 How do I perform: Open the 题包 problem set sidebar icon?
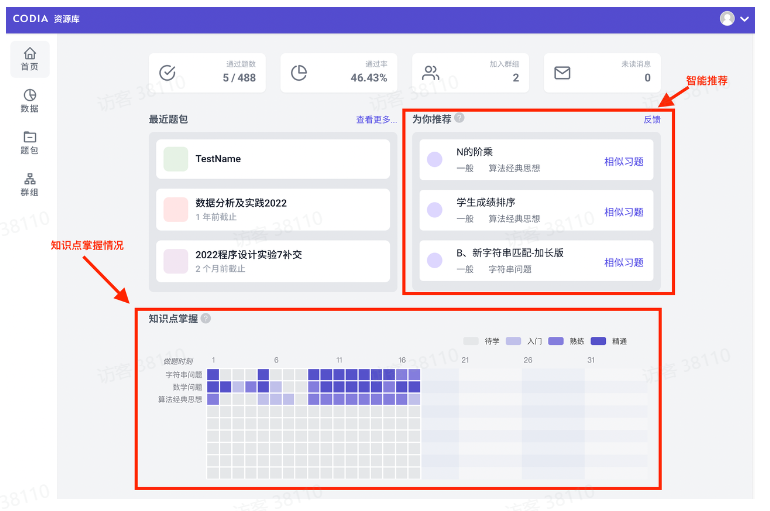29,142
